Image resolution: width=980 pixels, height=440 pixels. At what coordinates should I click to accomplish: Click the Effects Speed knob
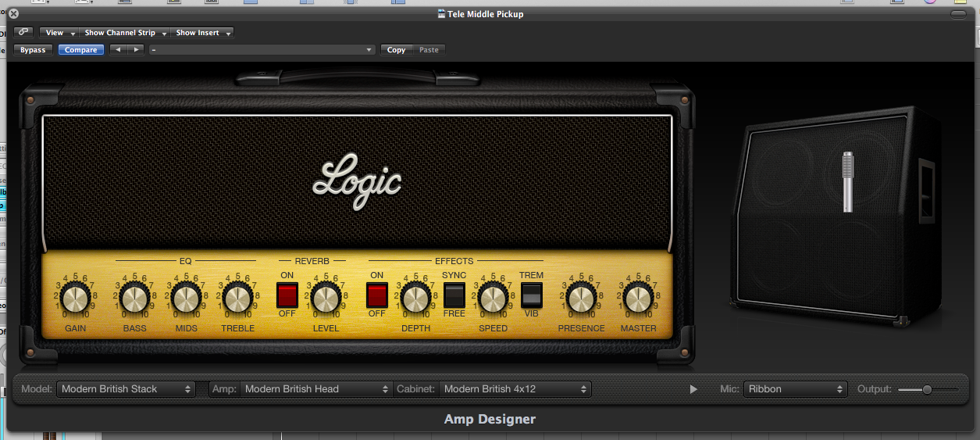point(493,299)
